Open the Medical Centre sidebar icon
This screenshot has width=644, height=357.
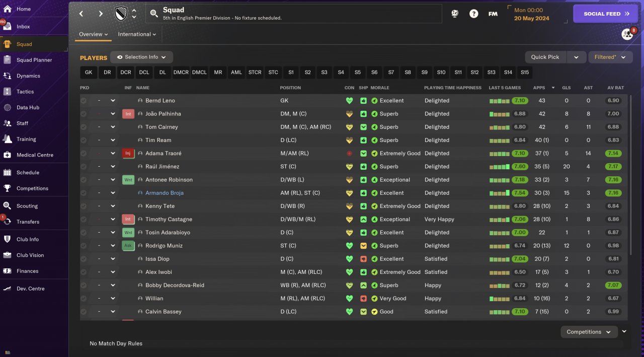click(x=8, y=155)
